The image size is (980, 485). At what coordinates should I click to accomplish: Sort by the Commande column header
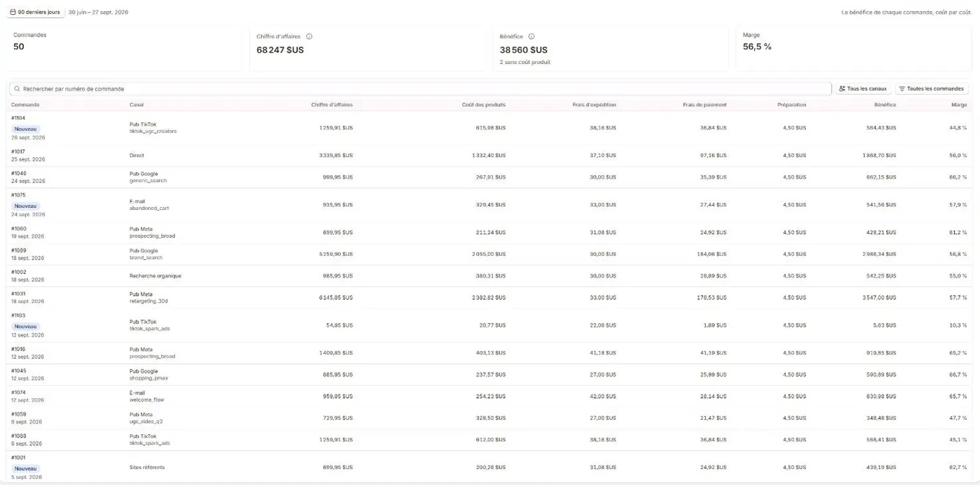pos(25,105)
